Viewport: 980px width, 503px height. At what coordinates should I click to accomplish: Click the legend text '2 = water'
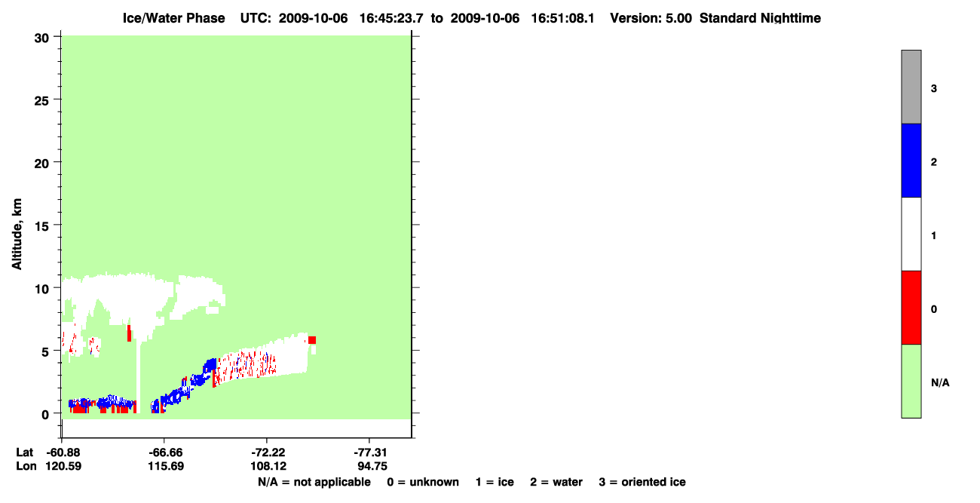[556, 482]
